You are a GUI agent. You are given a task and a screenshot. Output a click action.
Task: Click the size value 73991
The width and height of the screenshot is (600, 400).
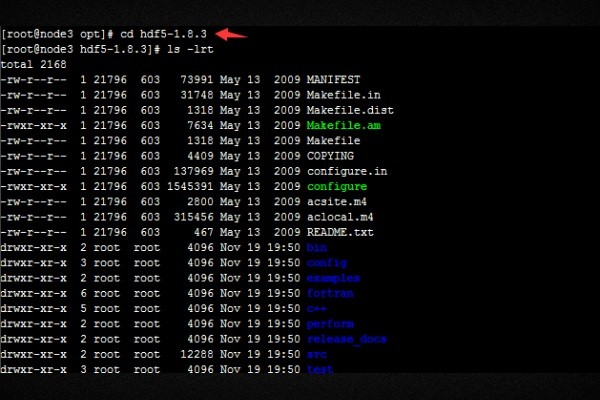(196, 80)
